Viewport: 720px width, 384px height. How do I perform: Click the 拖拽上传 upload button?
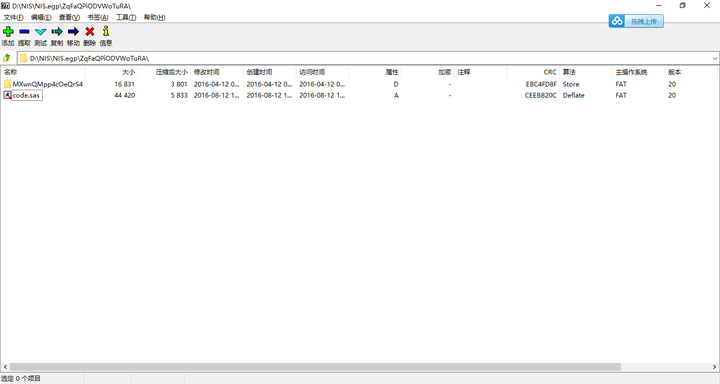[644, 21]
